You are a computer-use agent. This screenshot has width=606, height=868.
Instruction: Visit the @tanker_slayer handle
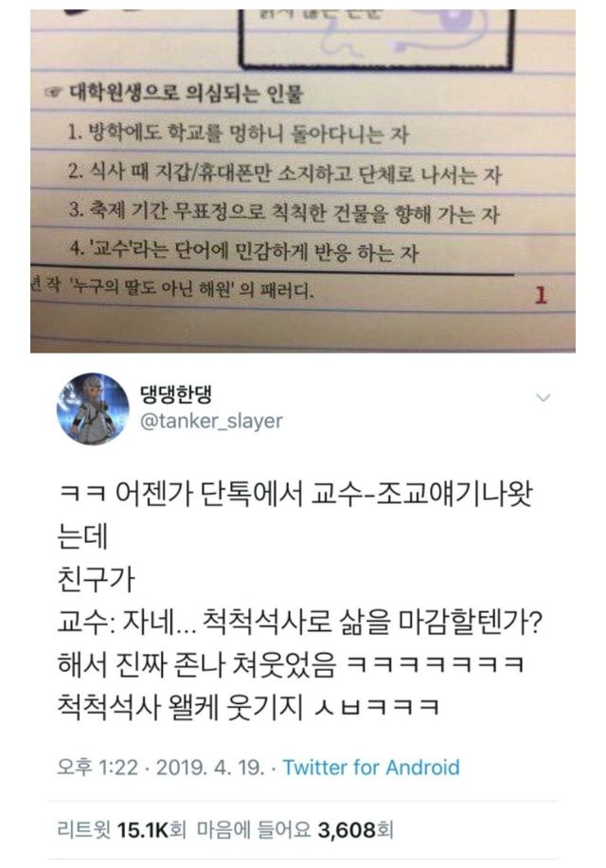pyautogui.click(x=211, y=422)
